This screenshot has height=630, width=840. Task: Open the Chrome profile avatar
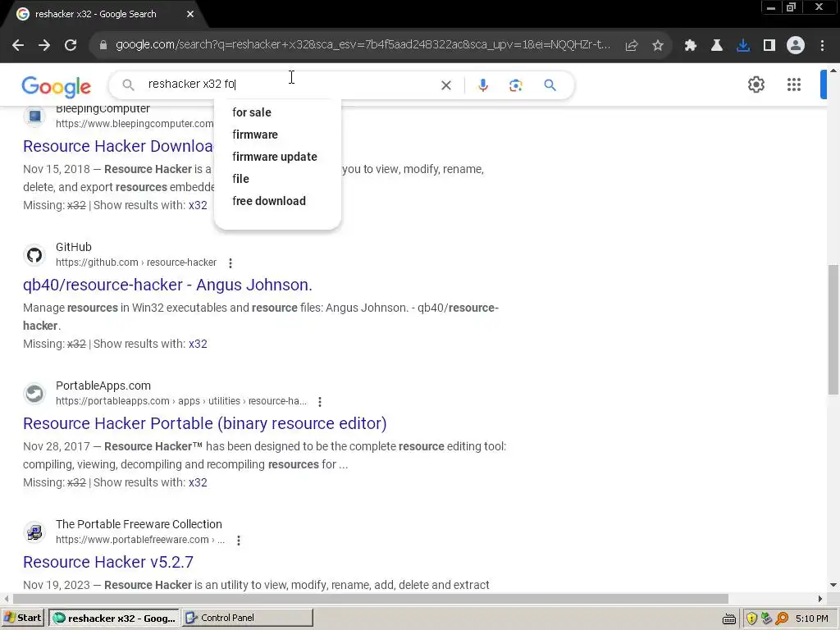tap(796, 46)
